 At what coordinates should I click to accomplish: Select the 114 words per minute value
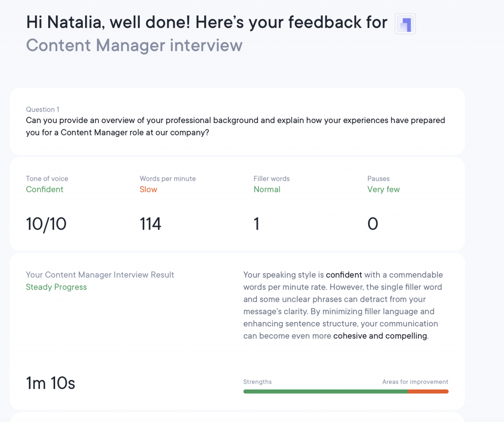(150, 224)
